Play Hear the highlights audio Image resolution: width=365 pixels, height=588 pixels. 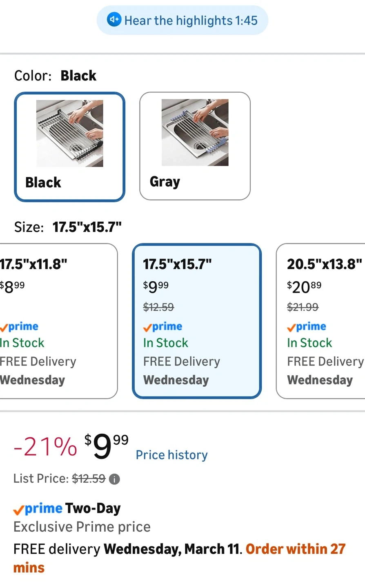coord(182,20)
